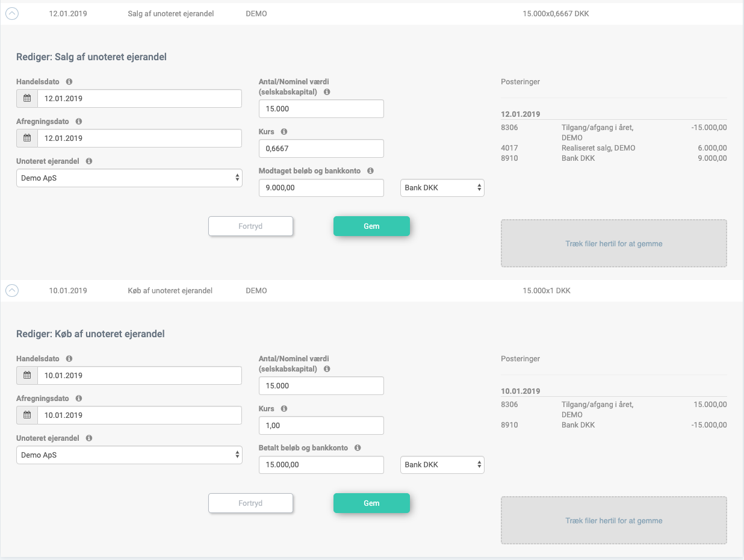Screen dimensions: 744x560
Task: Click info icon beside Handelsdato in sale form
Action: click(x=69, y=81)
